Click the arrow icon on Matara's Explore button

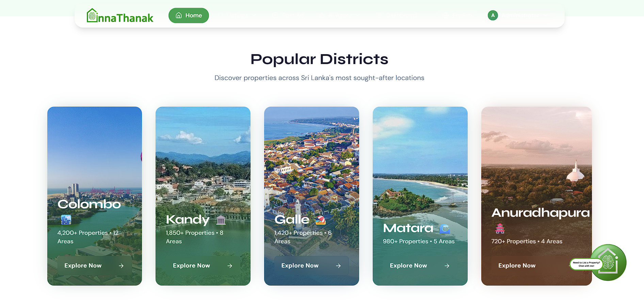pos(447,266)
